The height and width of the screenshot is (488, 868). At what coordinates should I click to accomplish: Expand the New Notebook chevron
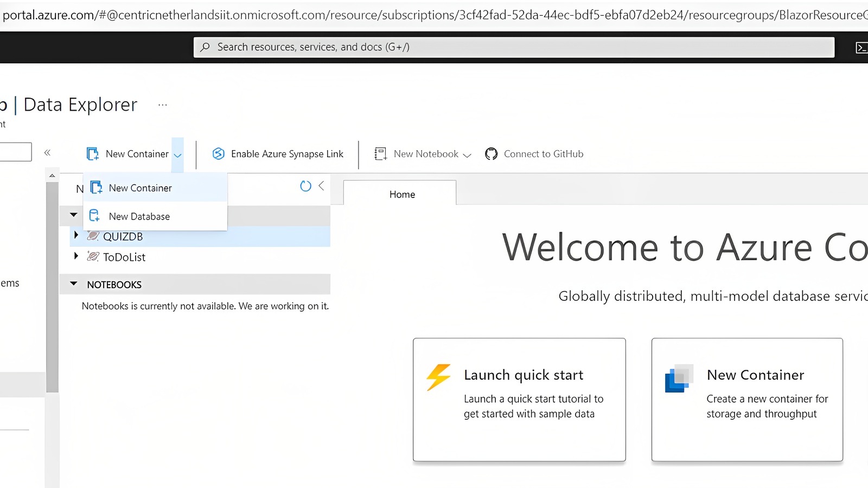pyautogui.click(x=467, y=155)
